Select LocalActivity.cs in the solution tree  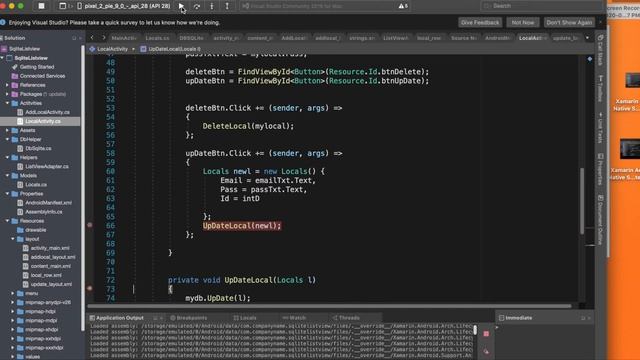coord(39,121)
